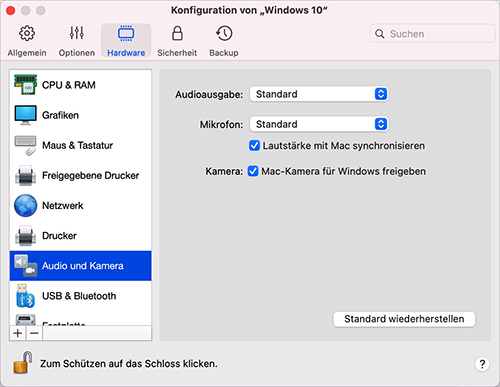Click the Grafiken monitor icon
Viewport: 500px width, 387px height.
pos(25,115)
